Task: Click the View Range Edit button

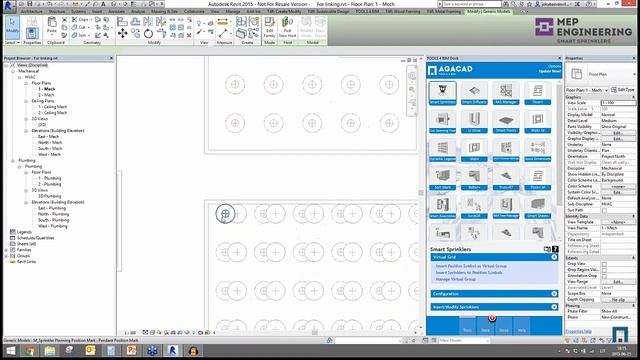Action: point(618,282)
